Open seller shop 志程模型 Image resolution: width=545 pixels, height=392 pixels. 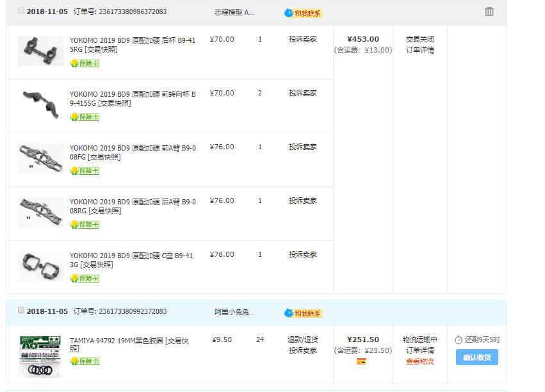pos(234,13)
